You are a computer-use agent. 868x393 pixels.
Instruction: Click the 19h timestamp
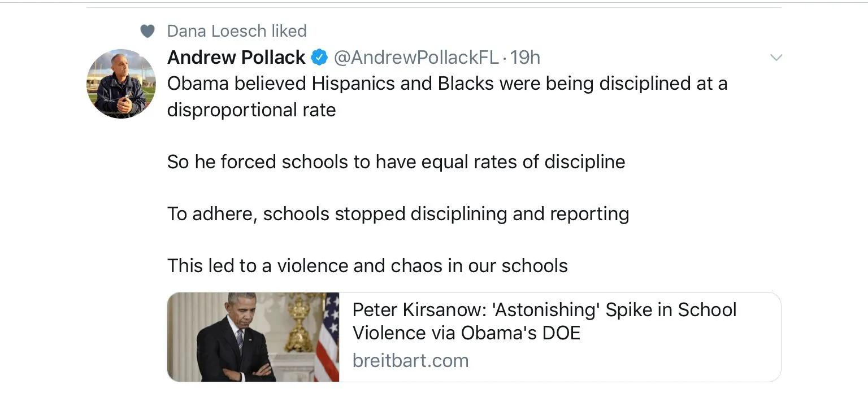(x=525, y=57)
